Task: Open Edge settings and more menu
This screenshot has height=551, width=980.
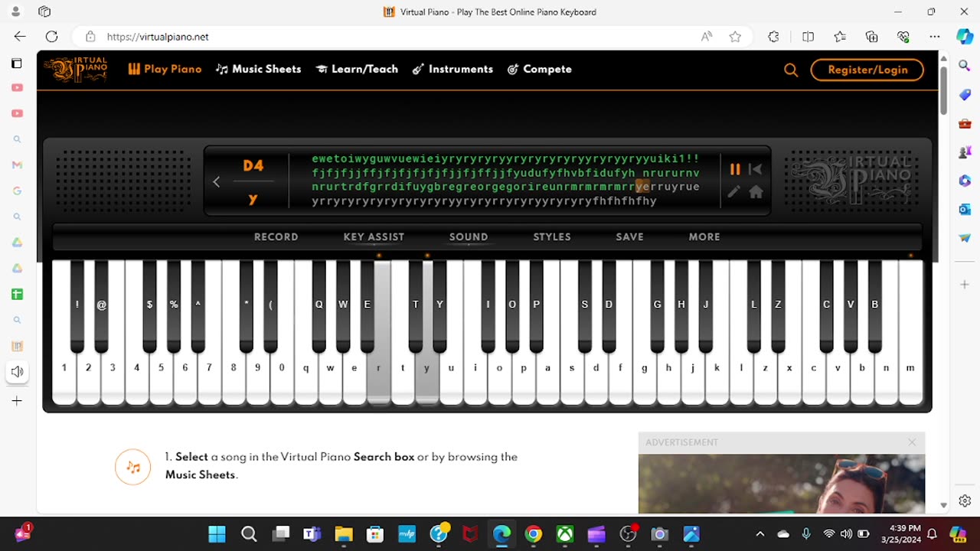Action: point(935,37)
